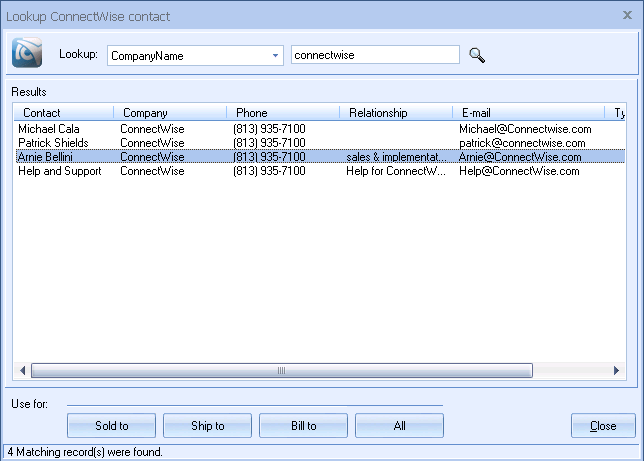Click the right arrow of horizontal scrollbar
The width and height of the screenshot is (644, 461).
coord(616,371)
